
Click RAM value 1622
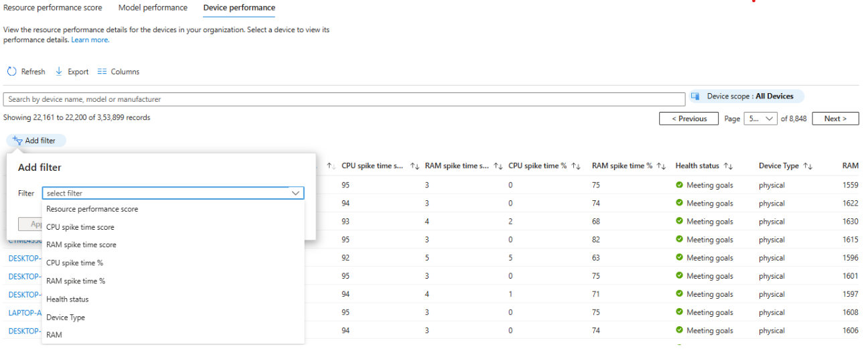(851, 203)
